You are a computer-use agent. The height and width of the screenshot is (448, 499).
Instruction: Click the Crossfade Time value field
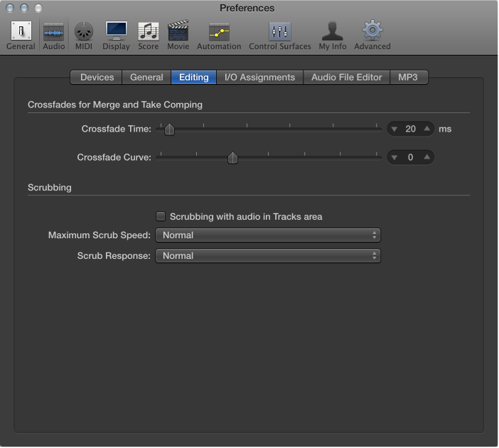411,129
